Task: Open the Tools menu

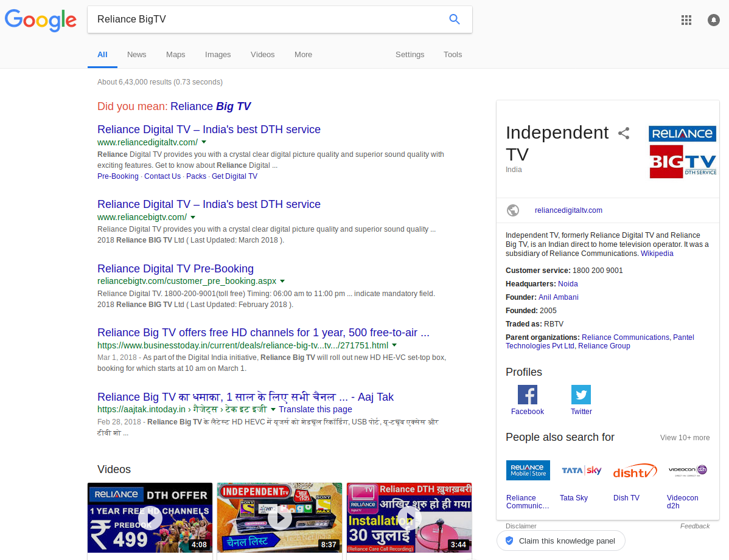Action: pyautogui.click(x=452, y=54)
